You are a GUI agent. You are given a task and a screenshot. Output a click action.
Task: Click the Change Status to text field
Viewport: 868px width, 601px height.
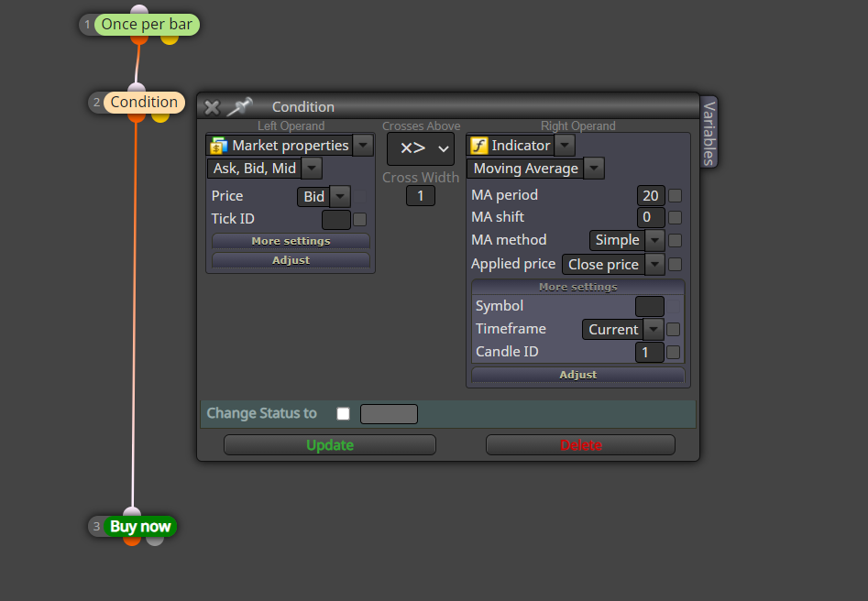390,414
